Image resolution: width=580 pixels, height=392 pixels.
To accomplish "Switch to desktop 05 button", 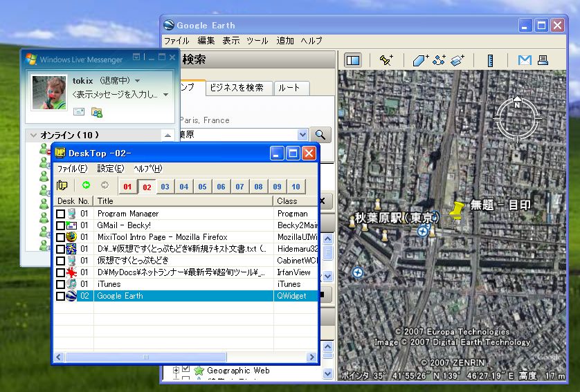I will coord(202,187).
